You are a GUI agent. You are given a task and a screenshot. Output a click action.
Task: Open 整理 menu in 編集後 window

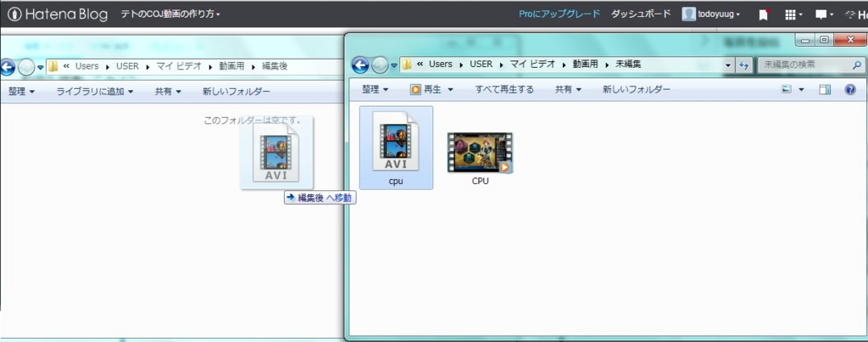click(x=21, y=92)
